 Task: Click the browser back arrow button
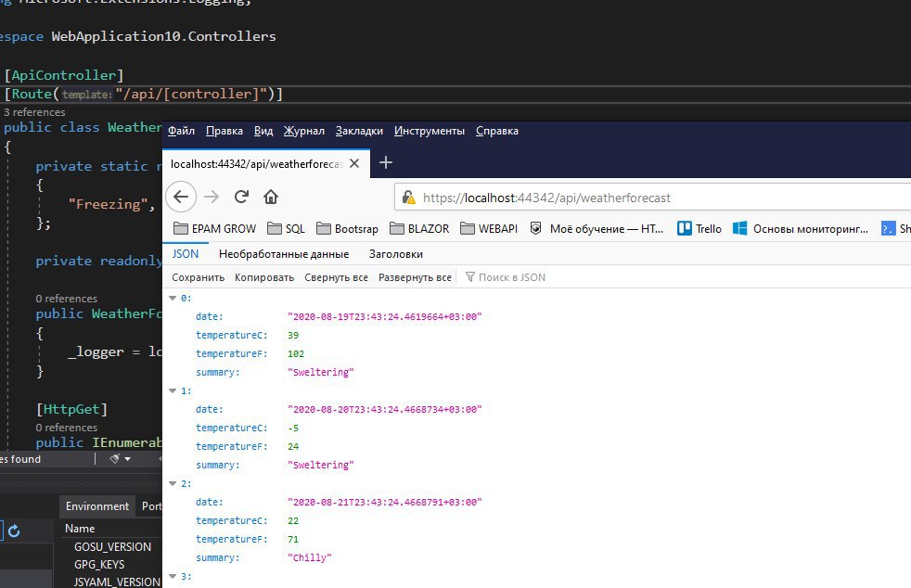(x=181, y=197)
